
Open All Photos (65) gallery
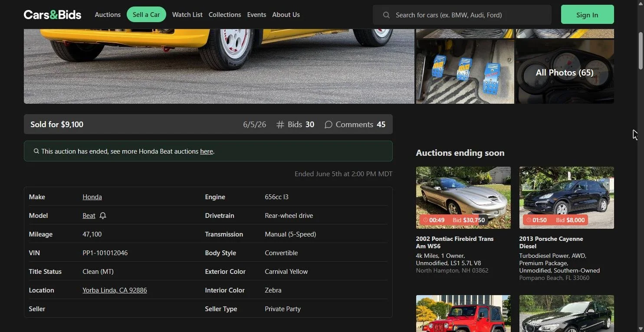coord(565,72)
